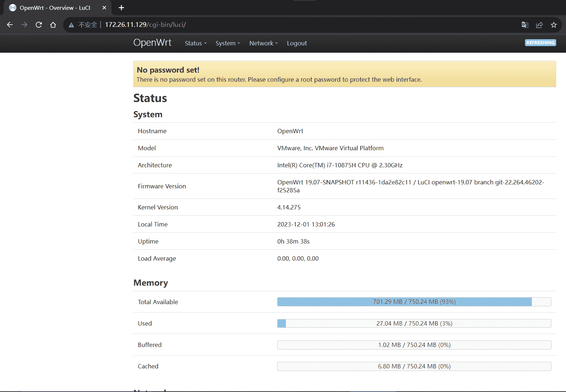Click Local Time value '2023-12-01 13:01:26'

point(306,224)
